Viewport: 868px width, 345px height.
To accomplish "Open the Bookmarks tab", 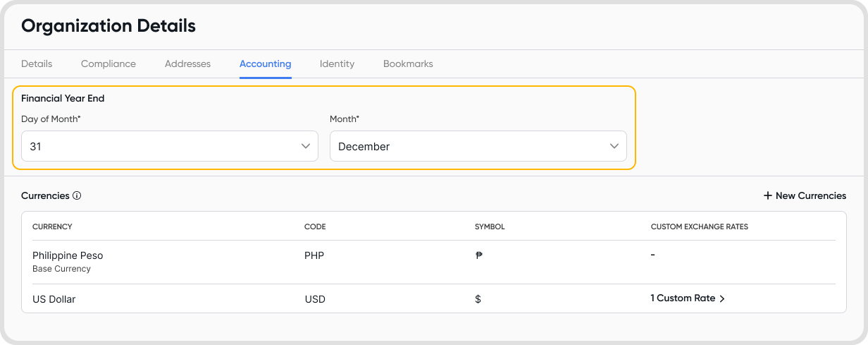I will click(x=408, y=63).
